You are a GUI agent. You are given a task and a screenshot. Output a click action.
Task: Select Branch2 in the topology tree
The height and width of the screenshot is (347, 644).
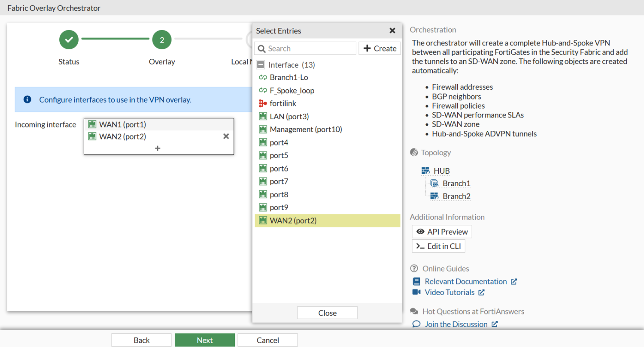[x=456, y=196]
